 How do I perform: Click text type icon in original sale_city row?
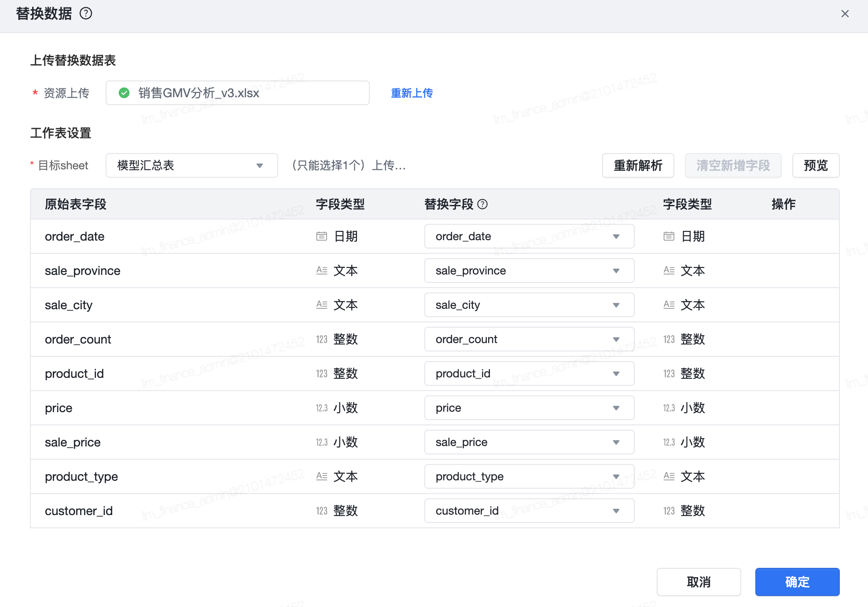coord(322,305)
